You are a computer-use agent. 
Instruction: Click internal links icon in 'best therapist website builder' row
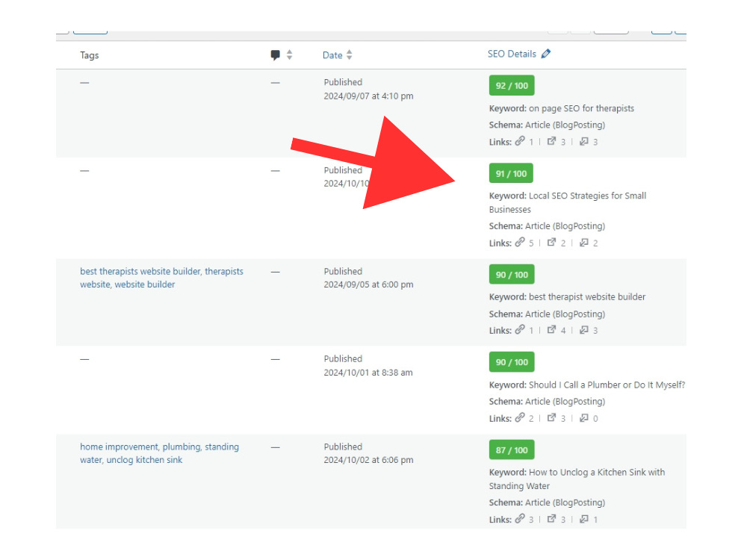520,329
